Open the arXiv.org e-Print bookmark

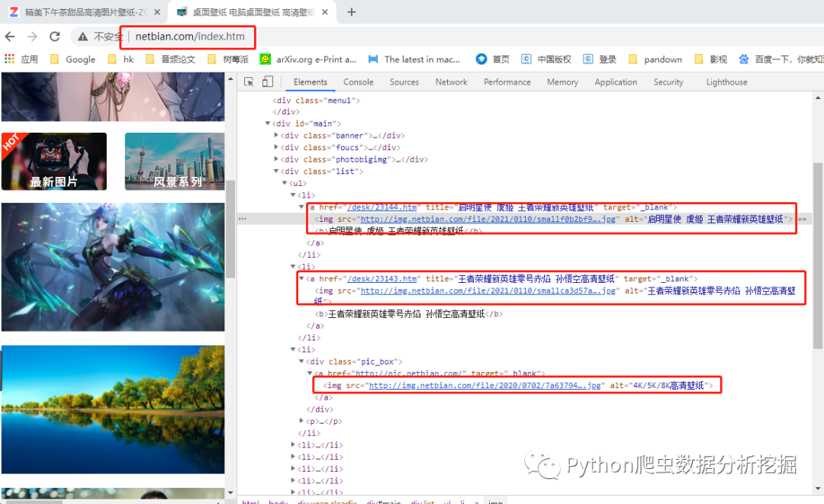[x=308, y=59]
